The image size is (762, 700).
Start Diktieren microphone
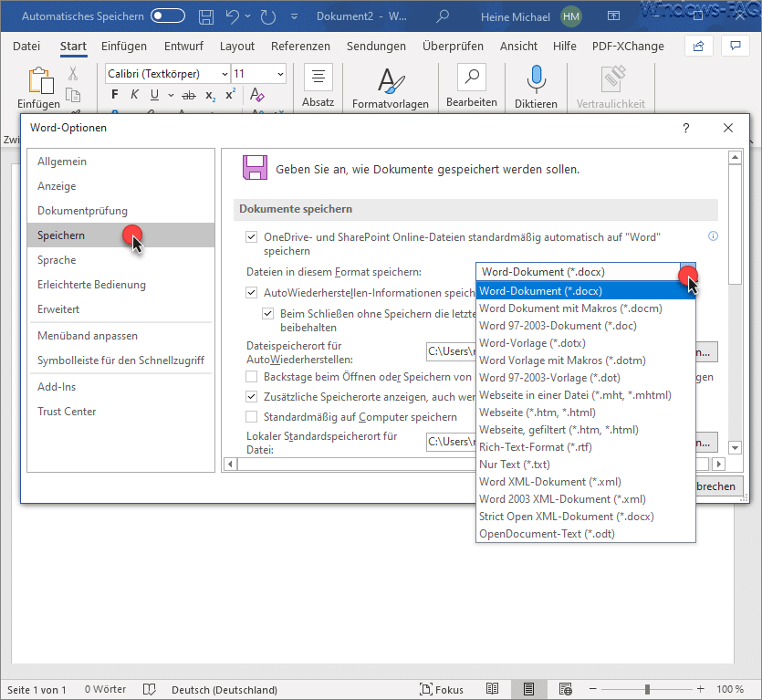536,88
